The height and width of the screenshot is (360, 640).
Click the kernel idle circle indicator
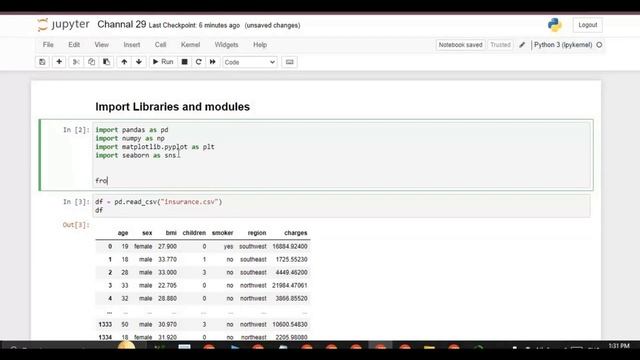pyautogui.click(x=599, y=45)
